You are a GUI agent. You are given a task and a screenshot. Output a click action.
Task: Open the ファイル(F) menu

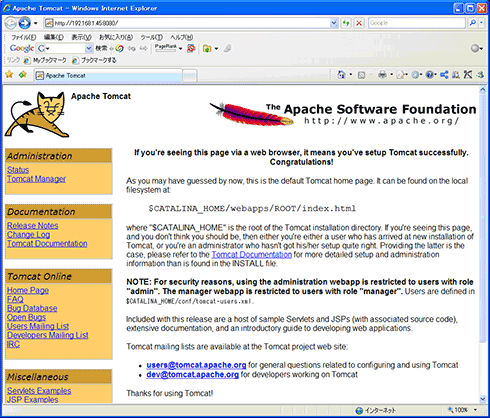[23, 37]
